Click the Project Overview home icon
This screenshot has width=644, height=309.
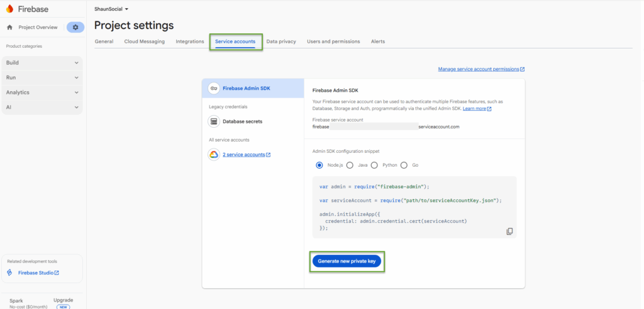(x=10, y=27)
